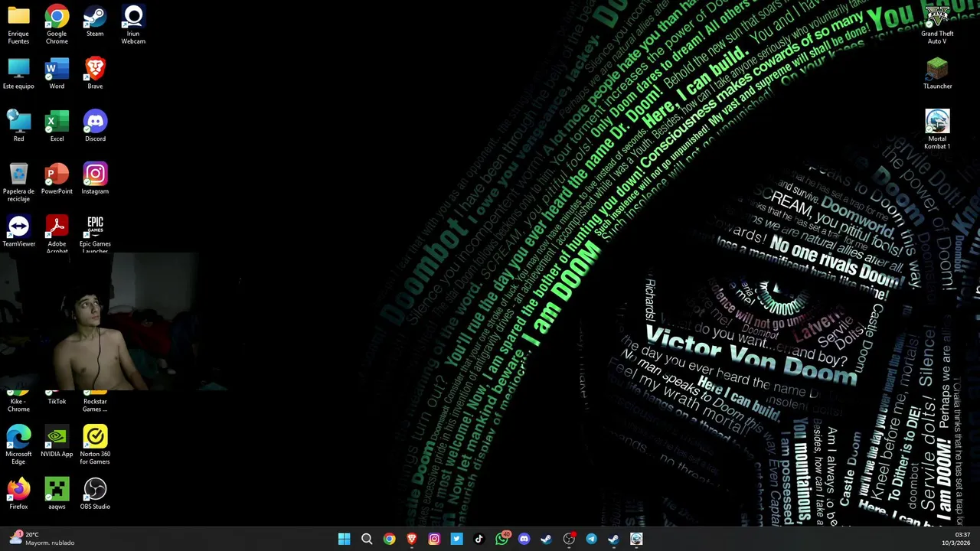Open Brave from the taskbar
This screenshot has width=980, height=551.
pos(412,539)
